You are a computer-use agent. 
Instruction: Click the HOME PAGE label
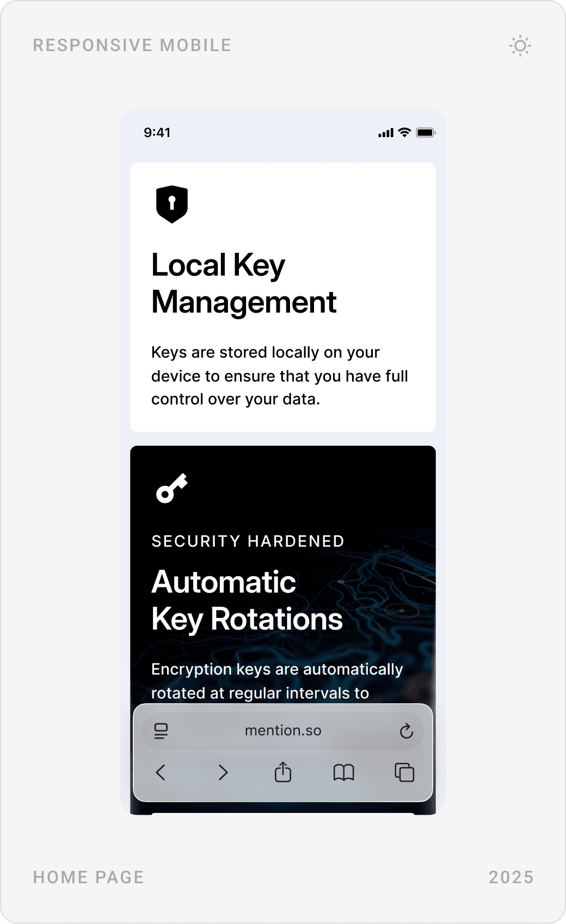point(89,877)
